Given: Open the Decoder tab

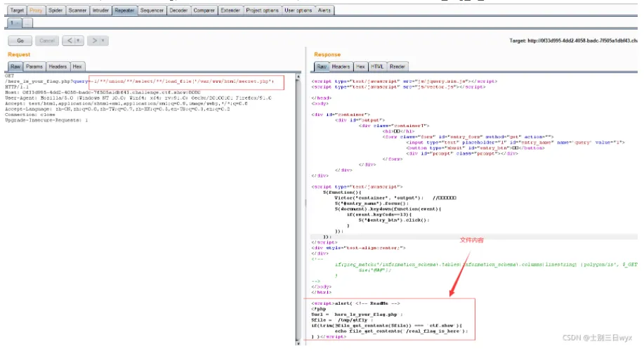Looking at the screenshot, I should pos(178,11).
